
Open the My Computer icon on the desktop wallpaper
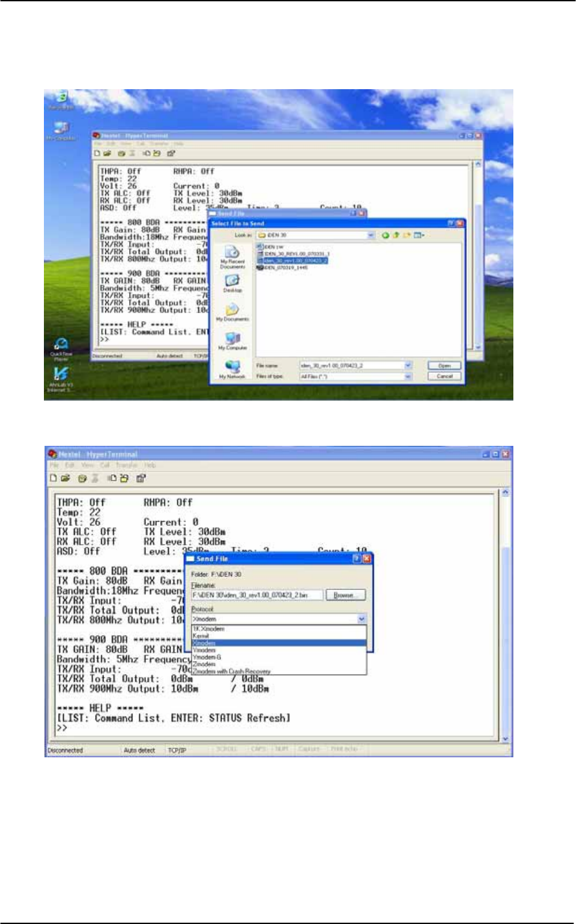61,130
